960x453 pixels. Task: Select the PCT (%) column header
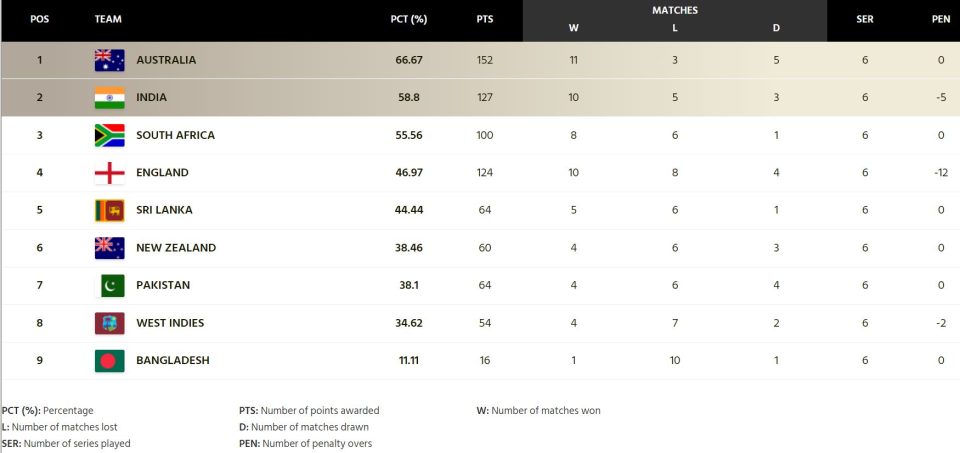click(408, 19)
